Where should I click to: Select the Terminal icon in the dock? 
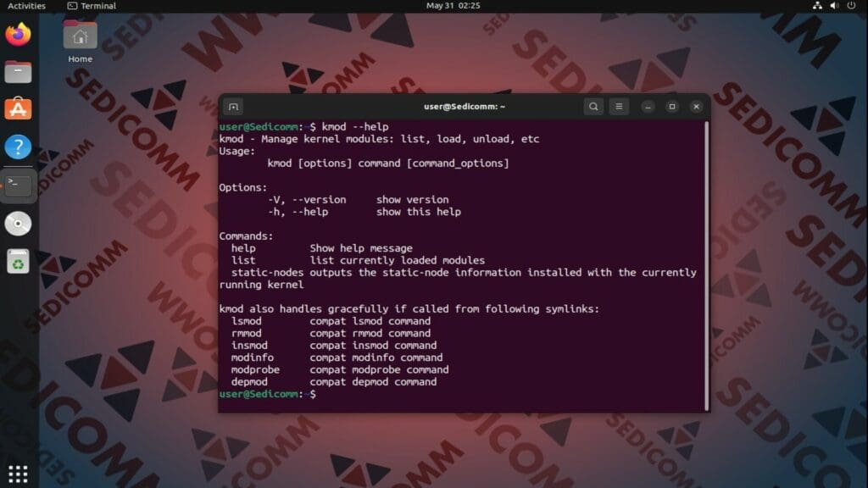(x=19, y=186)
